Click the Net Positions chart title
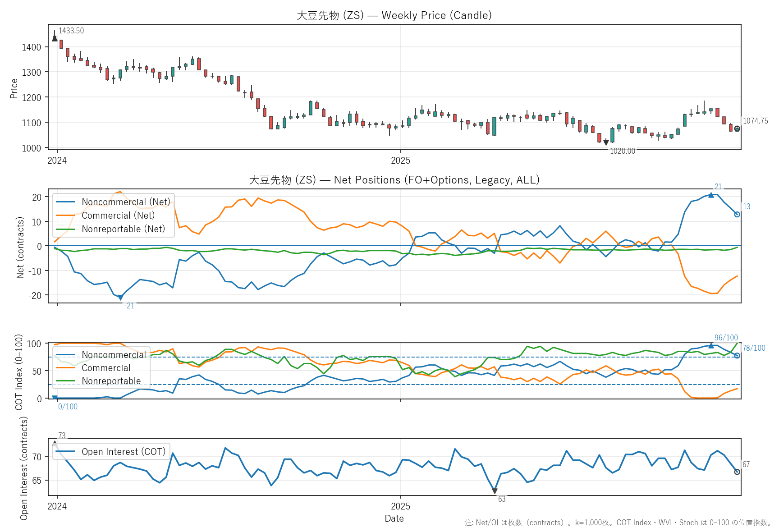The width and height of the screenshot is (779, 532). click(x=394, y=180)
